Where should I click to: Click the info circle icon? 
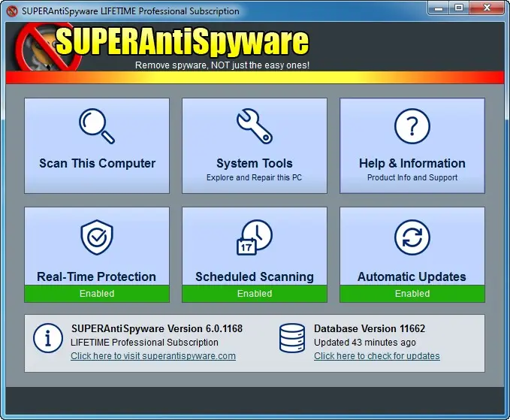click(48, 338)
